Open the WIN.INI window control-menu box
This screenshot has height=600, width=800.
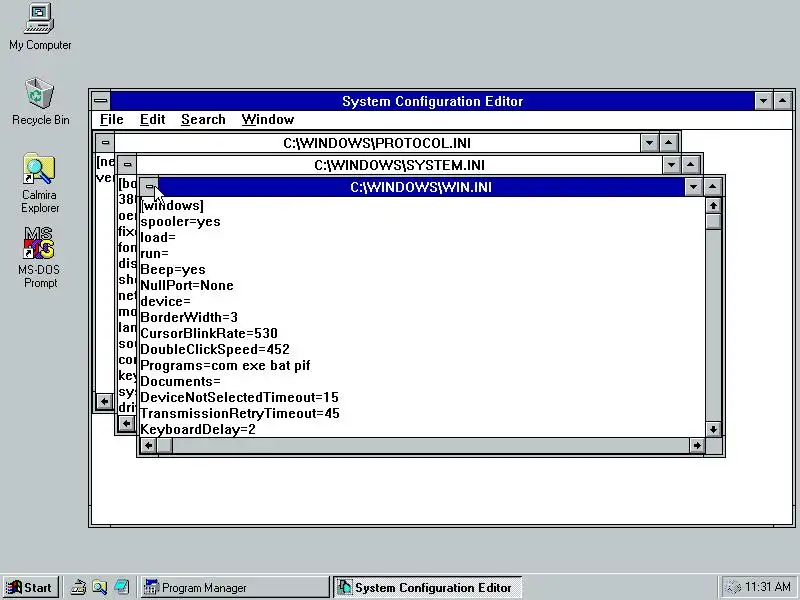point(149,187)
